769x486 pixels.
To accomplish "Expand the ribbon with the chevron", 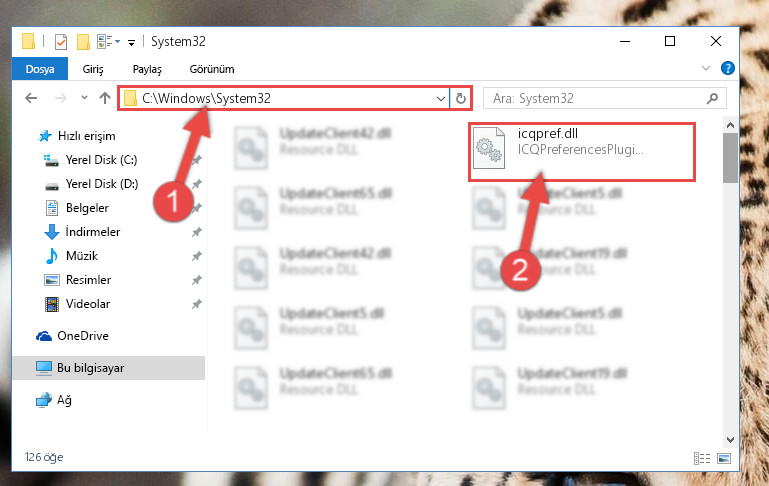I will pyautogui.click(x=706, y=68).
